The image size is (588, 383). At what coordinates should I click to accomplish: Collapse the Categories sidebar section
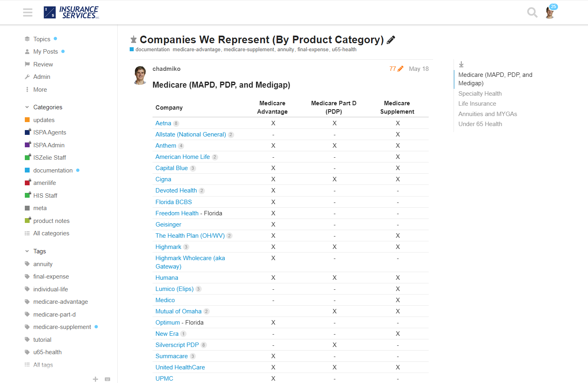pos(27,107)
